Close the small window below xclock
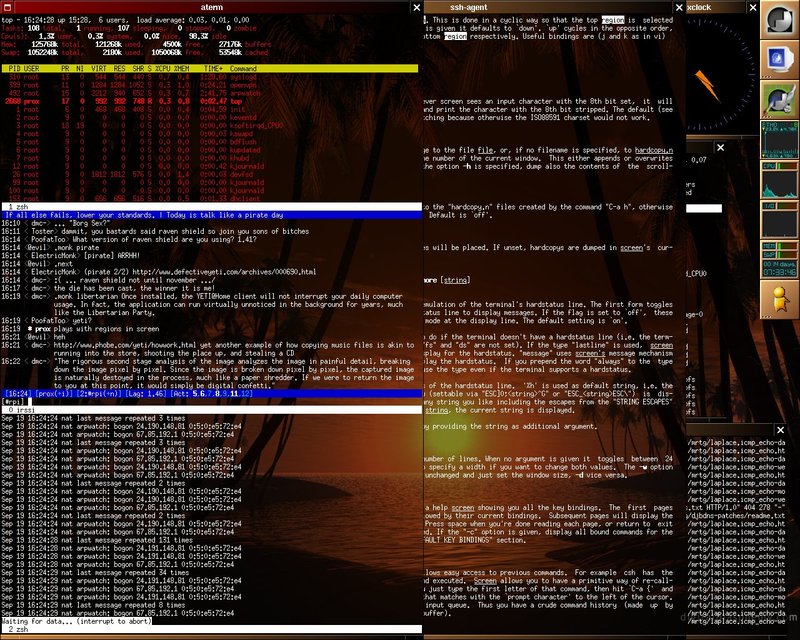 click(x=720, y=147)
